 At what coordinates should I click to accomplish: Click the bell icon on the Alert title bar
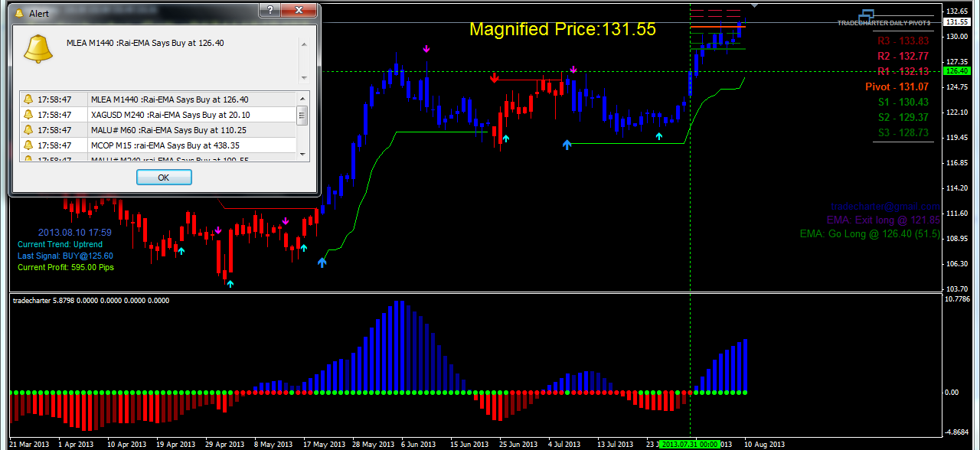[20, 12]
